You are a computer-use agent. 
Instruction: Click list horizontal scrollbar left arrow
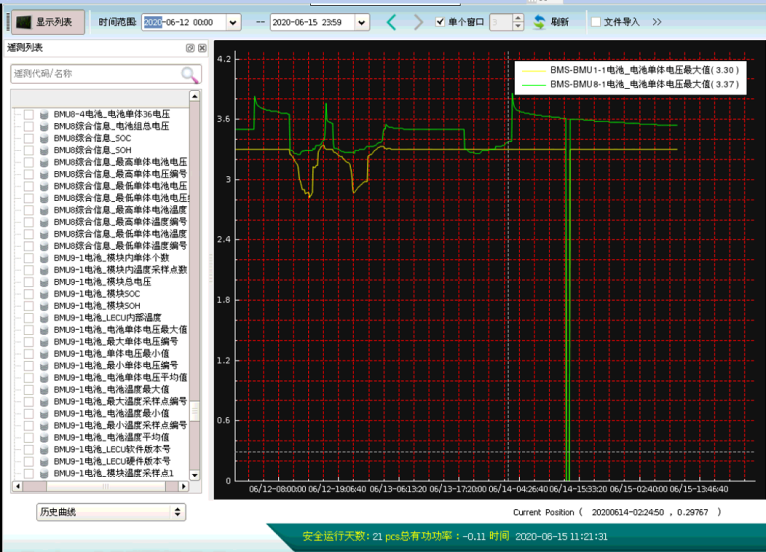18,487
